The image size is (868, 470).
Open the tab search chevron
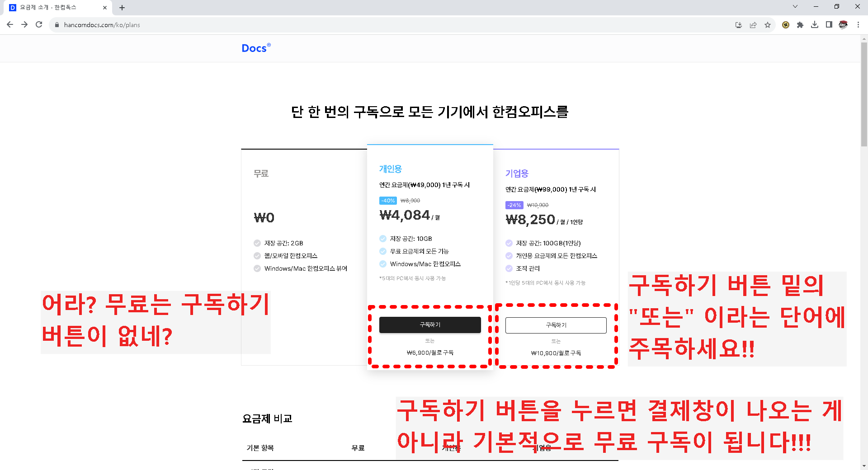(x=795, y=7)
